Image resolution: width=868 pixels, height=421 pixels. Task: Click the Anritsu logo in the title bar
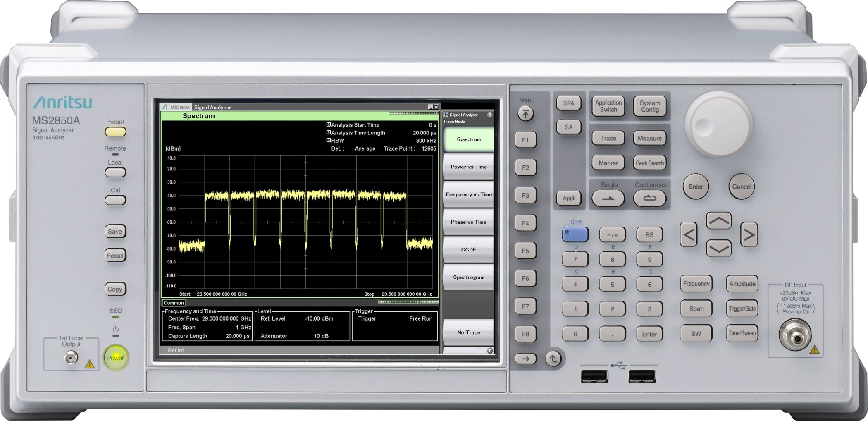click(165, 107)
